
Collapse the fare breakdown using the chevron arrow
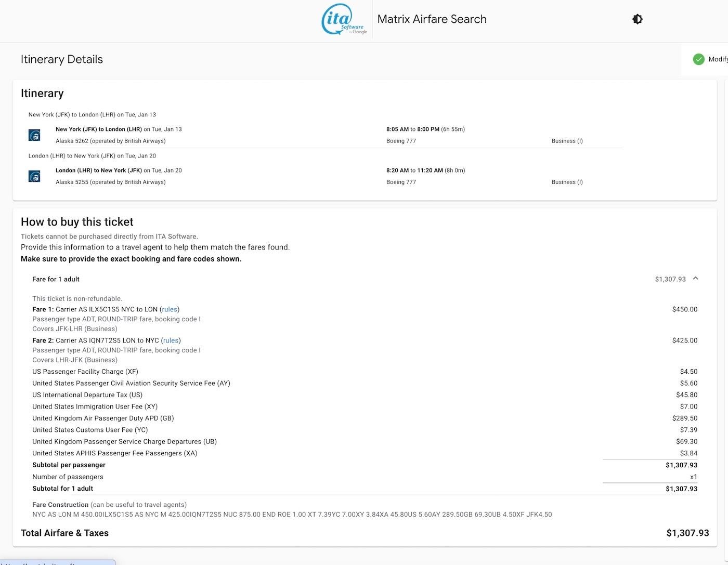click(695, 279)
